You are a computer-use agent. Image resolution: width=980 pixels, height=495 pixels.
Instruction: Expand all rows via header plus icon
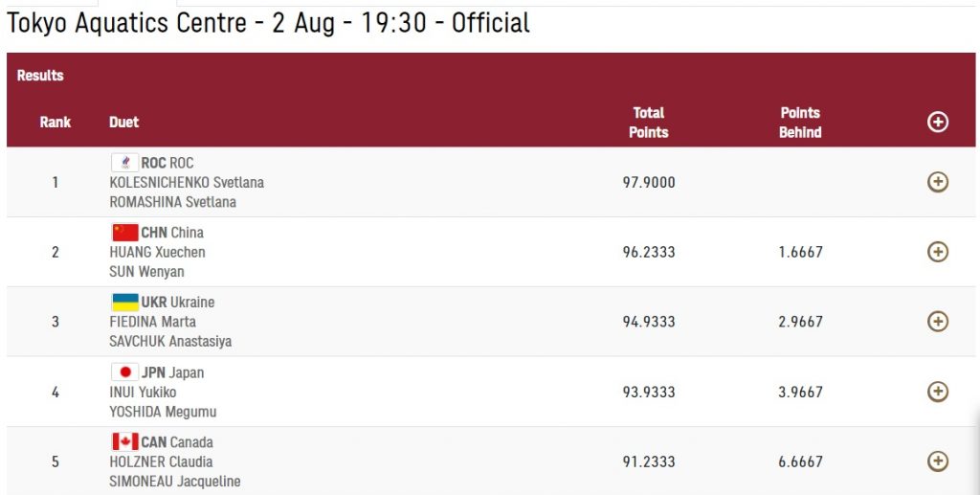coord(937,122)
